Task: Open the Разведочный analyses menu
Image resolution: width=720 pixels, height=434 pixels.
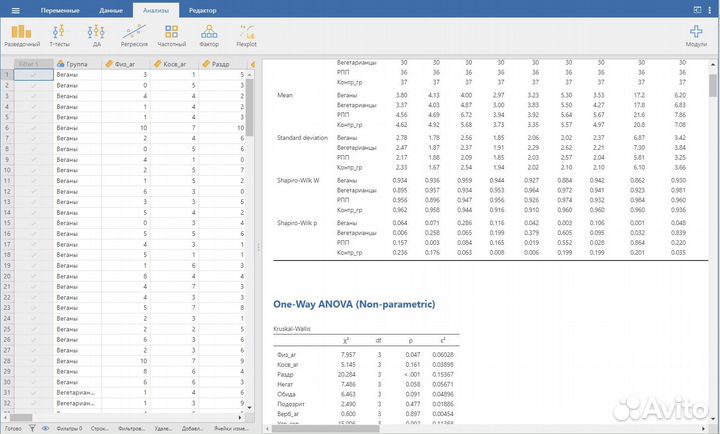Action: coord(22,36)
